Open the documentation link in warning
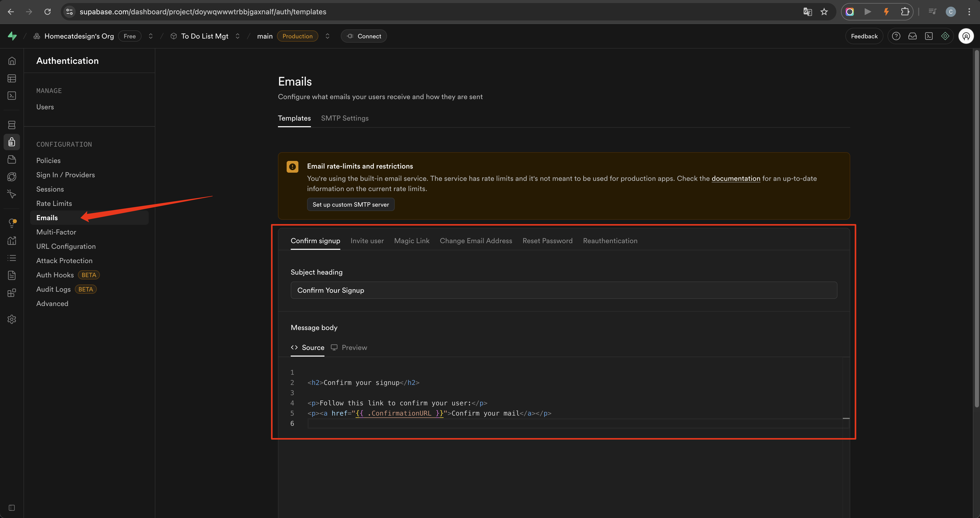 click(x=736, y=178)
